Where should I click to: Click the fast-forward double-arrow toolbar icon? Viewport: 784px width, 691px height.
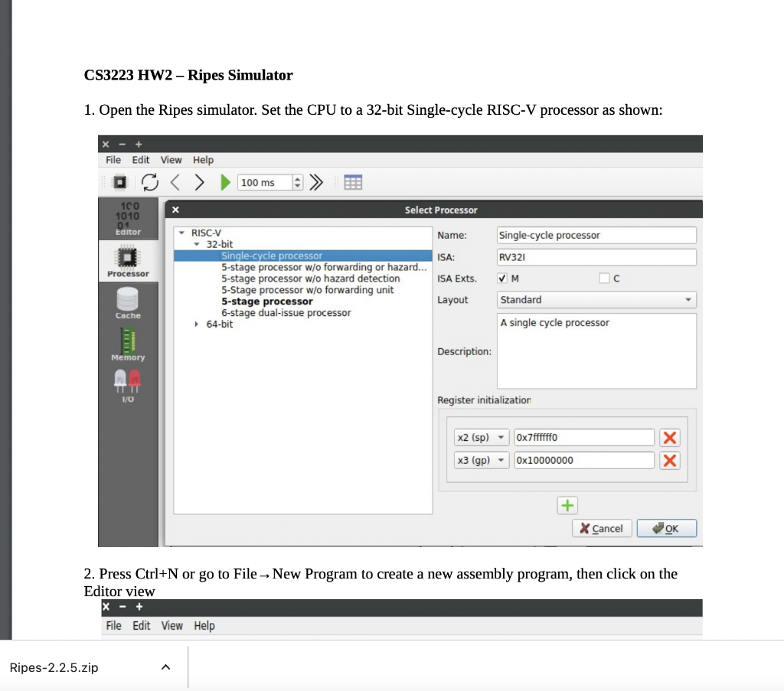(x=316, y=181)
